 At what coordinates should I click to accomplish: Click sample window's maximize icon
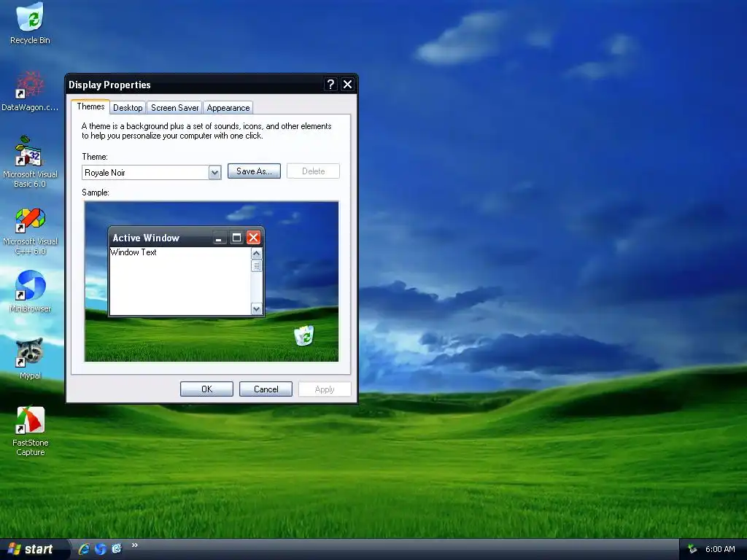point(236,238)
